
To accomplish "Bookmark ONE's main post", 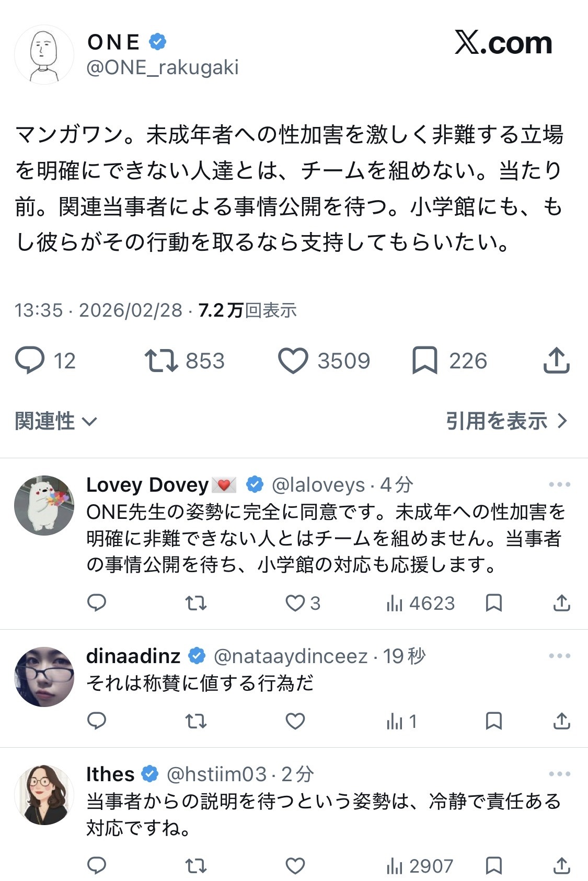I will [x=424, y=361].
